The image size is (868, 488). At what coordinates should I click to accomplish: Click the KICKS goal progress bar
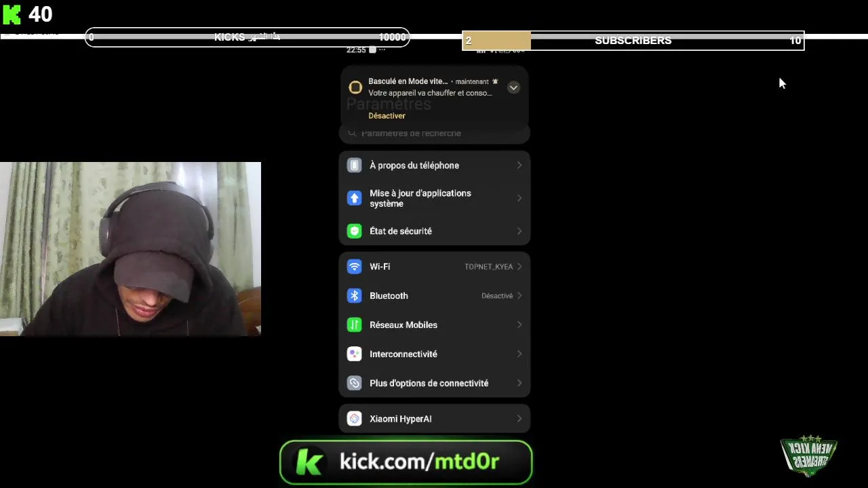click(x=248, y=37)
